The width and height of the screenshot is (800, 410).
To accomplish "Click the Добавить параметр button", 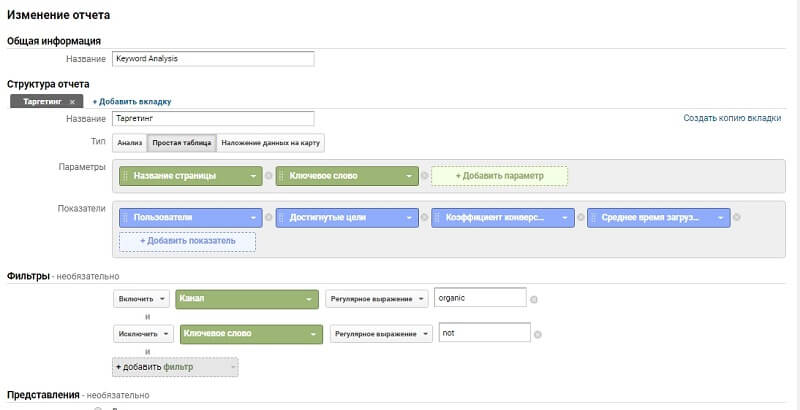I will 499,176.
